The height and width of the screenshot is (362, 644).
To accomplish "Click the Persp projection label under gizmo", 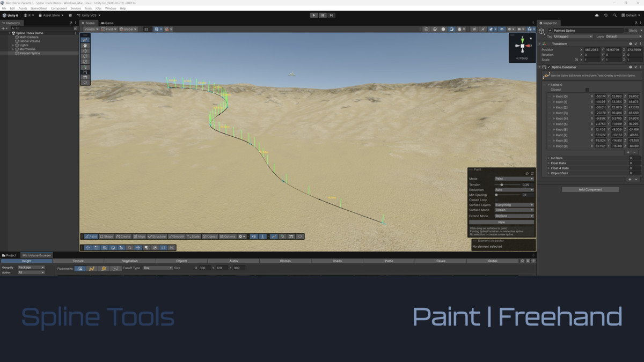I will coord(522,58).
